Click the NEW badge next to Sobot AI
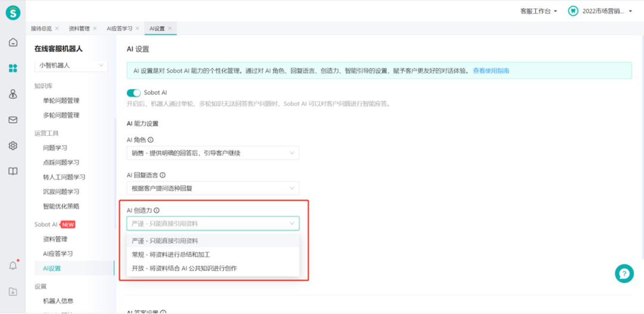644x314 pixels. (x=68, y=225)
